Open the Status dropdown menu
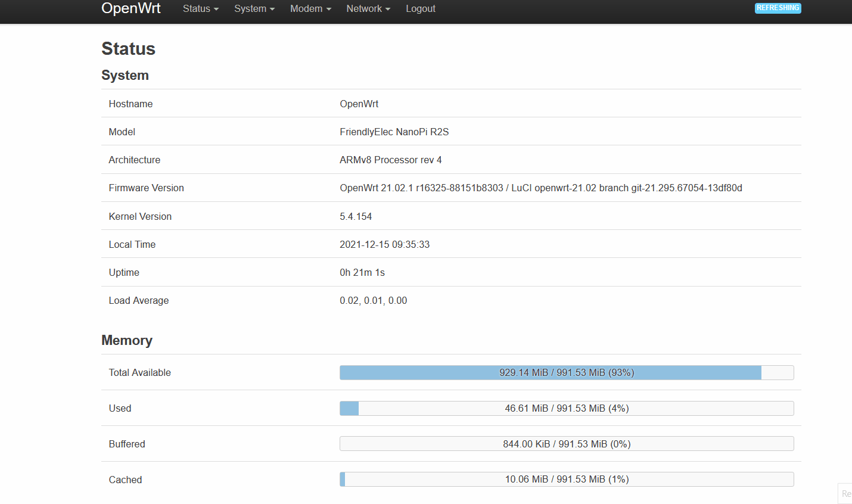The height and width of the screenshot is (504, 852). (201, 8)
